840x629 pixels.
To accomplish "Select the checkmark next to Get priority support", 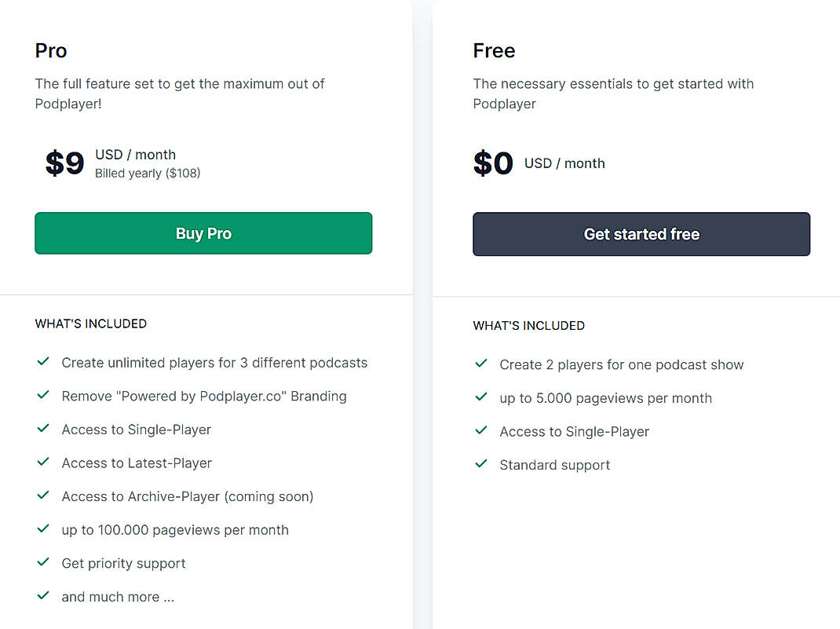I will point(43,562).
